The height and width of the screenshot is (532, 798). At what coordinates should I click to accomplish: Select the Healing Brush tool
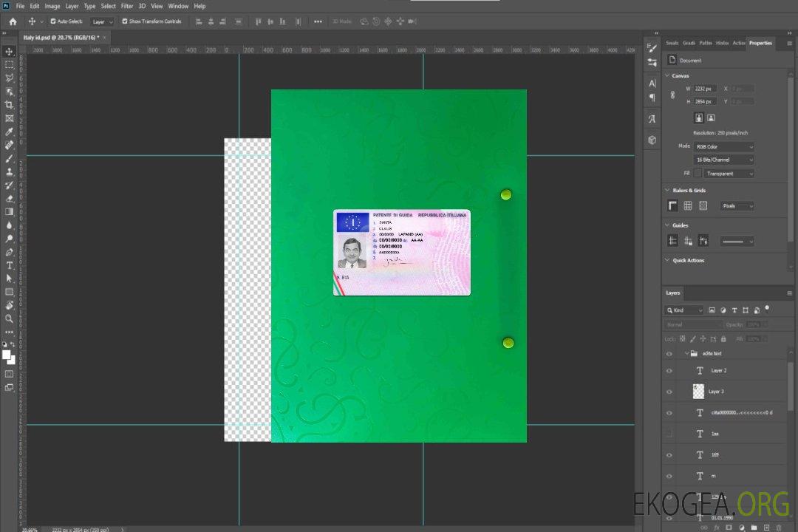[x=9, y=145]
